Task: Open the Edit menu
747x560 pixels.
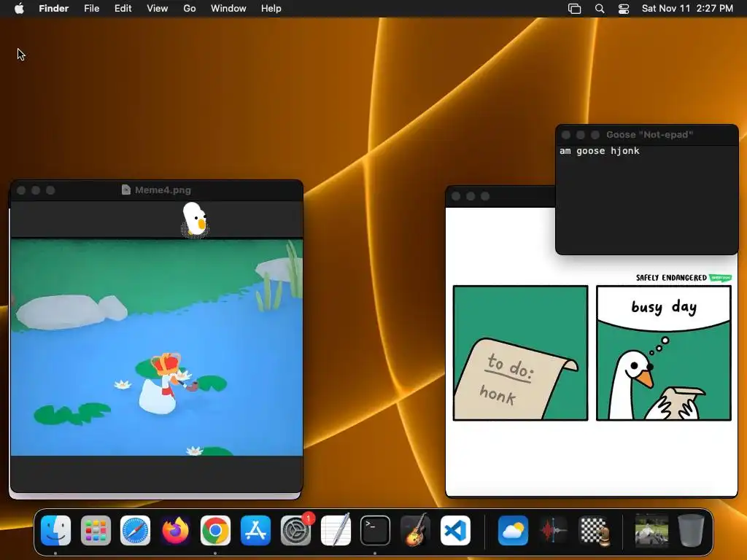Action: 123,9
